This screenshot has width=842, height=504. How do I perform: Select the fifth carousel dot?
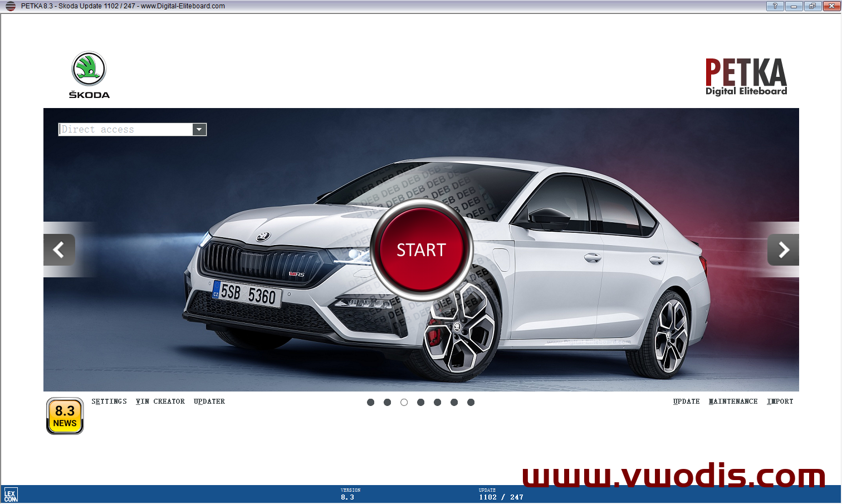pos(437,402)
